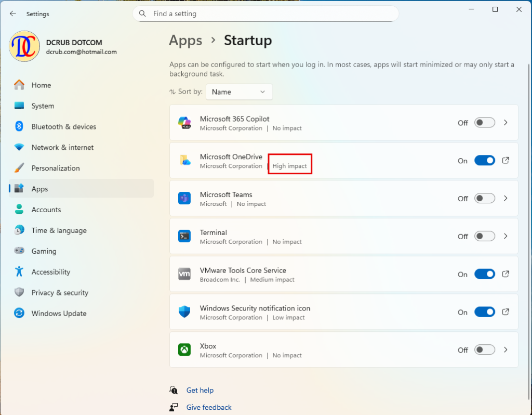Click the back arrow in Settings
The image size is (532, 415).
(x=13, y=14)
